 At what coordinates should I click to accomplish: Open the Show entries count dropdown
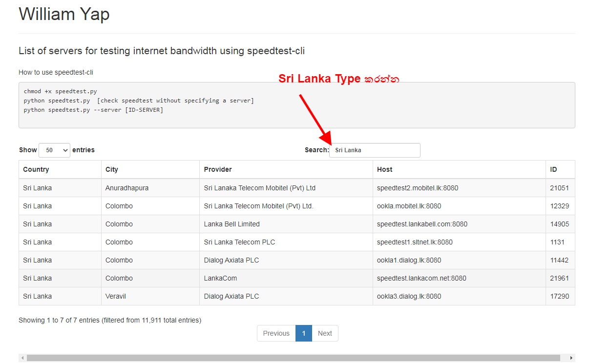54,150
